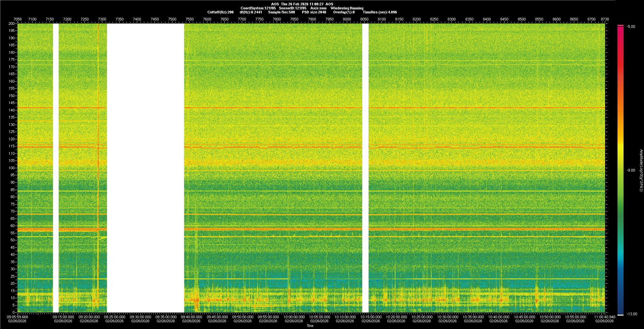644x329 pixels.
Task: Click the Cutoff(Hz):200 header text
Action: click(220, 12)
